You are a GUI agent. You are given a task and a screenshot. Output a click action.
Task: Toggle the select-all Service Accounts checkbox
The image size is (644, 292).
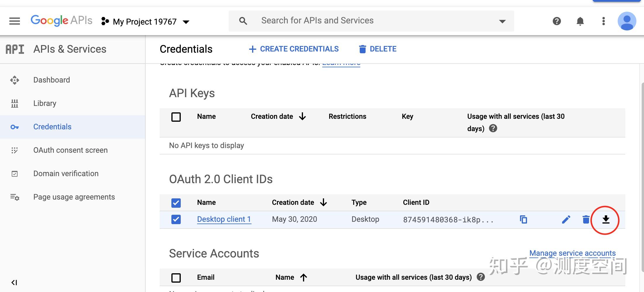point(176,278)
